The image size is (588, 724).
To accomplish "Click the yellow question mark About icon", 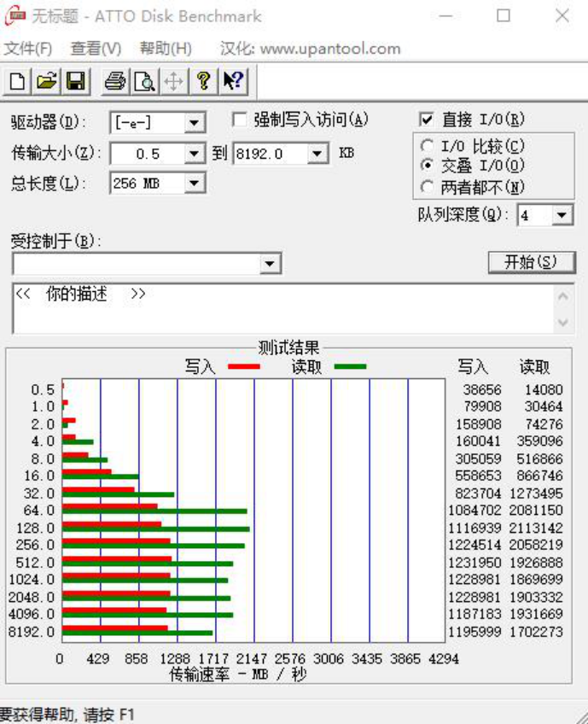I will point(203,81).
